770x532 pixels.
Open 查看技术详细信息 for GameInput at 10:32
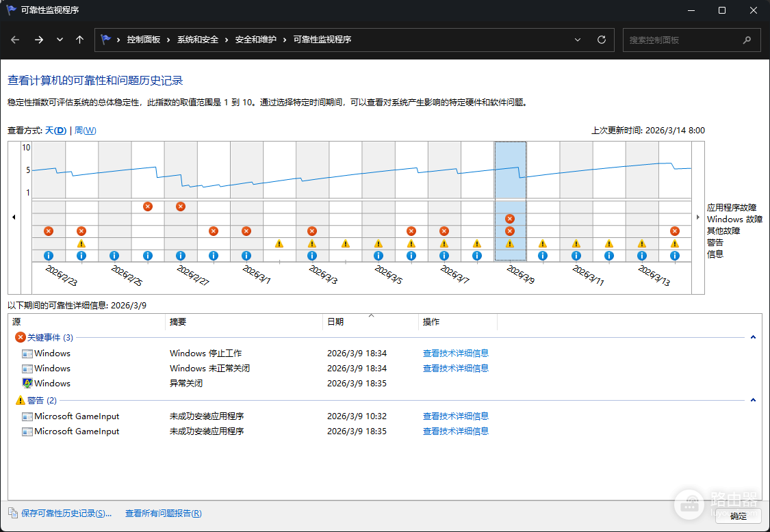click(x=456, y=416)
